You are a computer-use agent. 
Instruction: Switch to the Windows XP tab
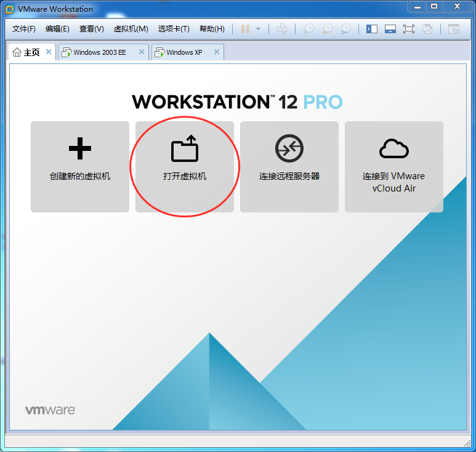184,52
